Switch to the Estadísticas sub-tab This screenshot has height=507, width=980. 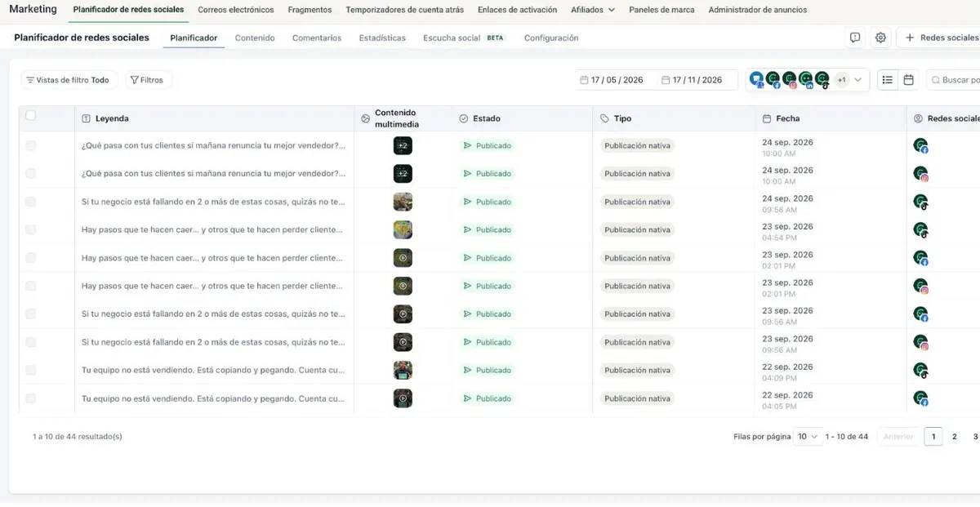[382, 38]
